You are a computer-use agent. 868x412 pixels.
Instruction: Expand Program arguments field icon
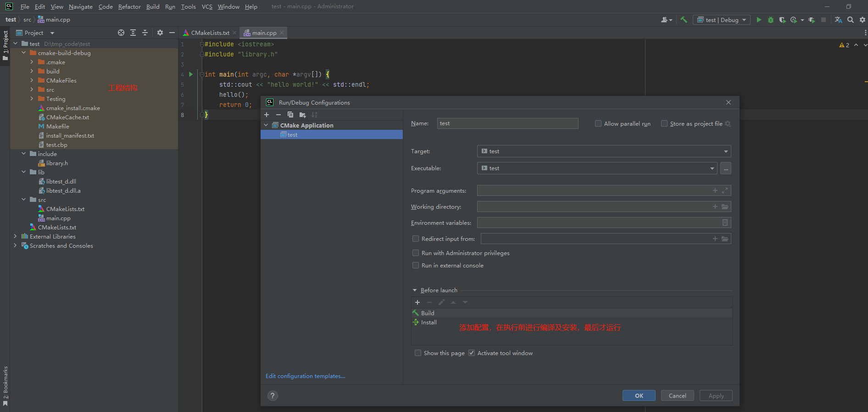pyautogui.click(x=725, y=190)
